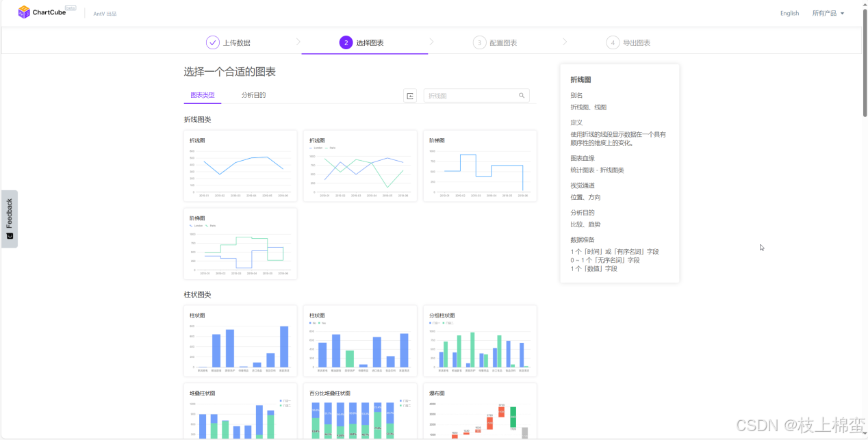Focus the 折线图 search field
This screenshot has height=440, width=868.
pyautogui.click(x=476, y=96)
